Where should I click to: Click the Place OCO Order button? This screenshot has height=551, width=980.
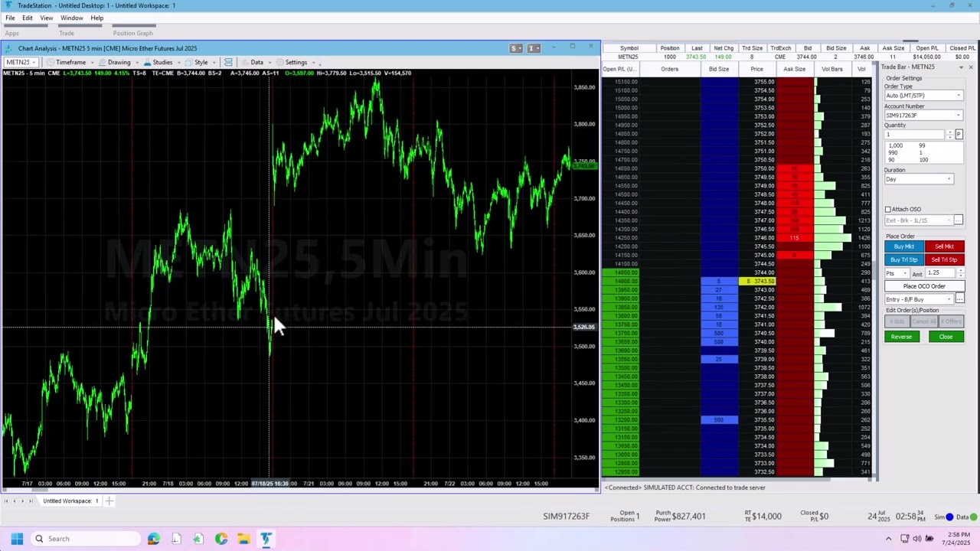(924, 286)
